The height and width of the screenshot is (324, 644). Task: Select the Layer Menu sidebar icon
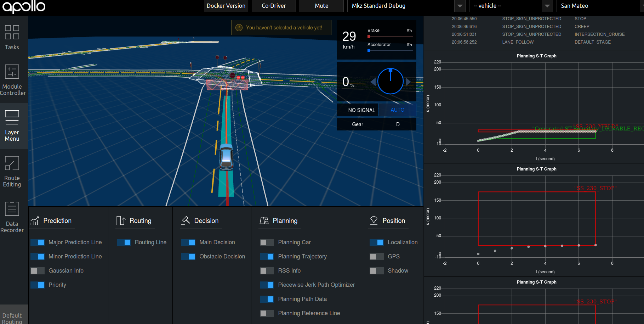point(12,117)
